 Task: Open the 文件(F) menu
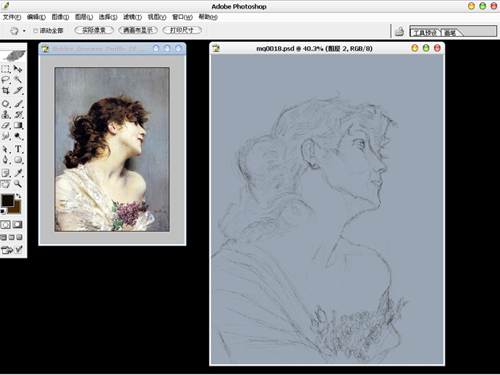click(x=12, y=17)
